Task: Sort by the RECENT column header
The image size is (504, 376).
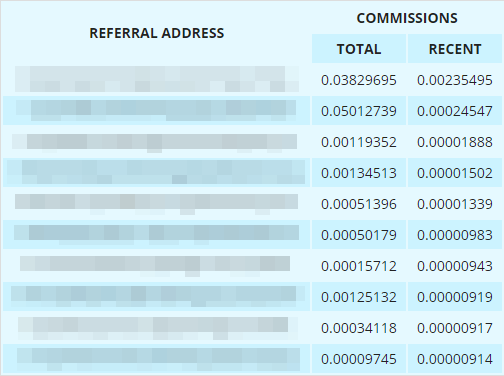Action: coord(455,49)
